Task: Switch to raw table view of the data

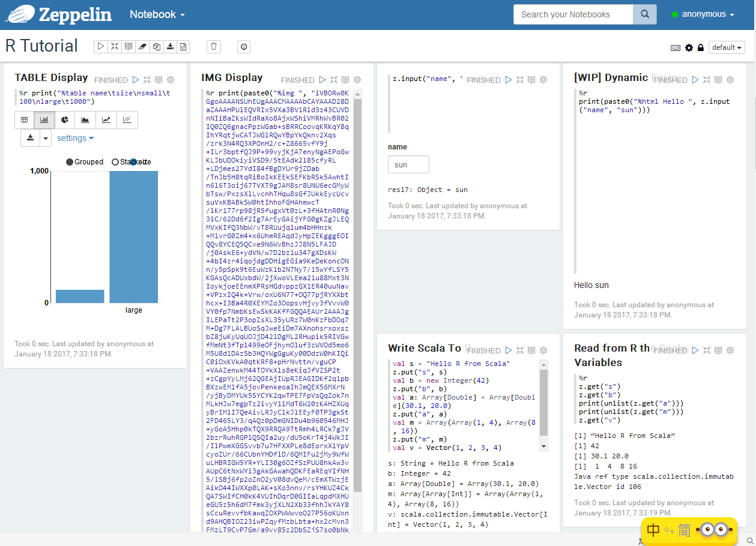Action: tap(25, 119)
